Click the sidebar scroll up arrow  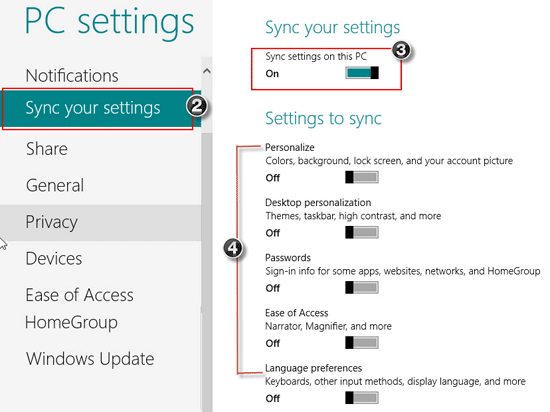coord(207,71)
